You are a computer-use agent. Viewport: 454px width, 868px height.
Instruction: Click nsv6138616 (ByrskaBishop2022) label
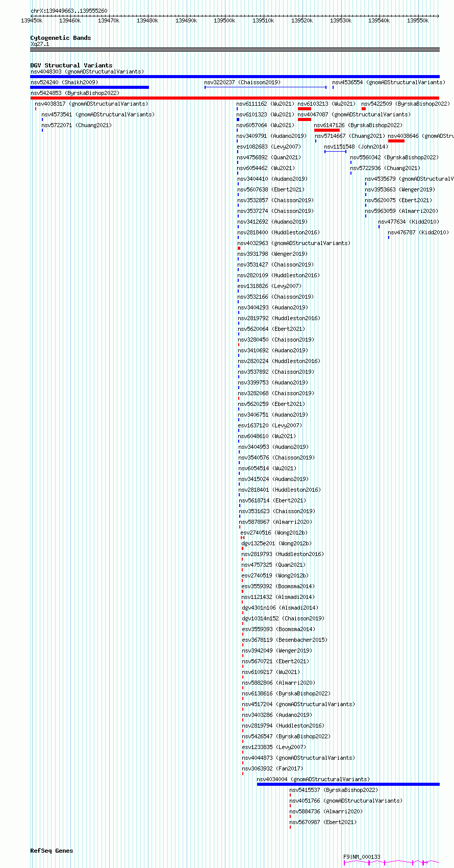pos(286,693)
